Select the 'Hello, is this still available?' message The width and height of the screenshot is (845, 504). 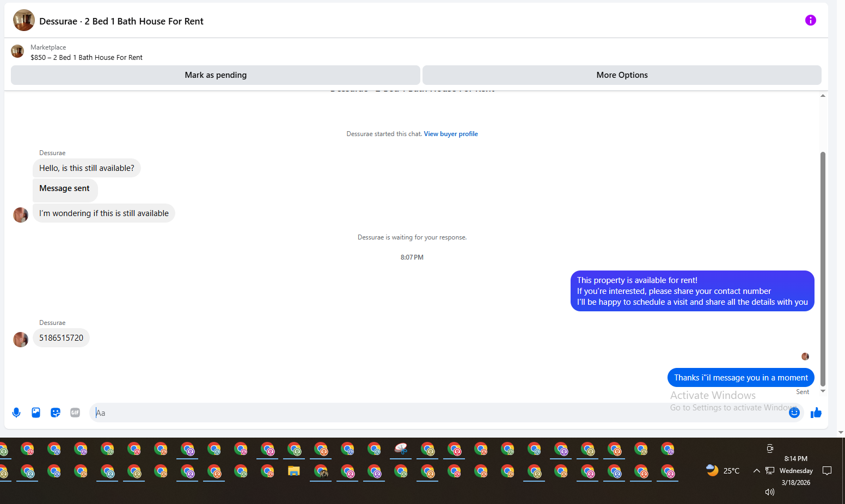click(x=87, y=168)
